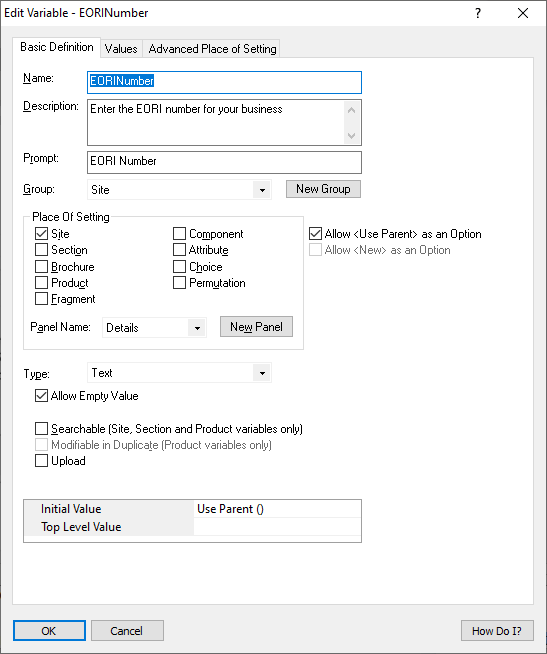Toggle Allow Empty Value checkbox
547x654 pixels.
tap(41, 395)
